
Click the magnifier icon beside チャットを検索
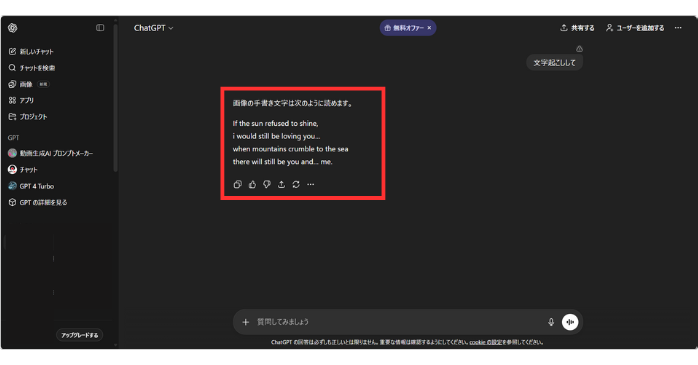12,68
